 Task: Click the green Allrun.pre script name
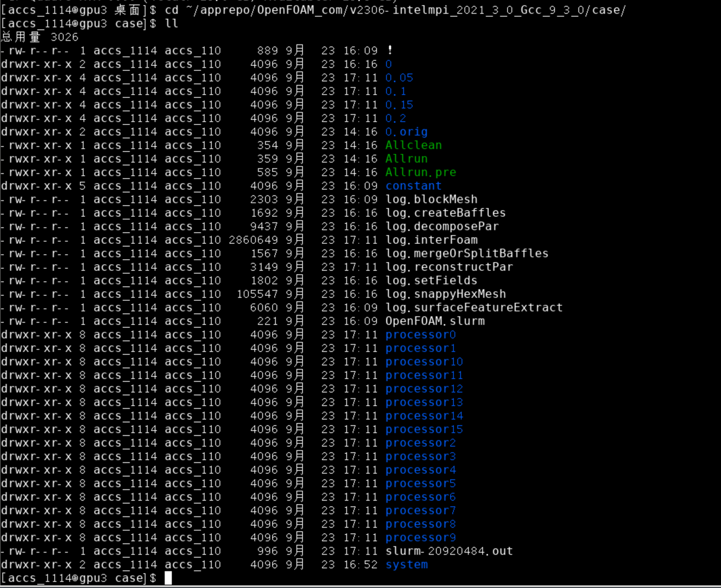click(x=420, y=172)
